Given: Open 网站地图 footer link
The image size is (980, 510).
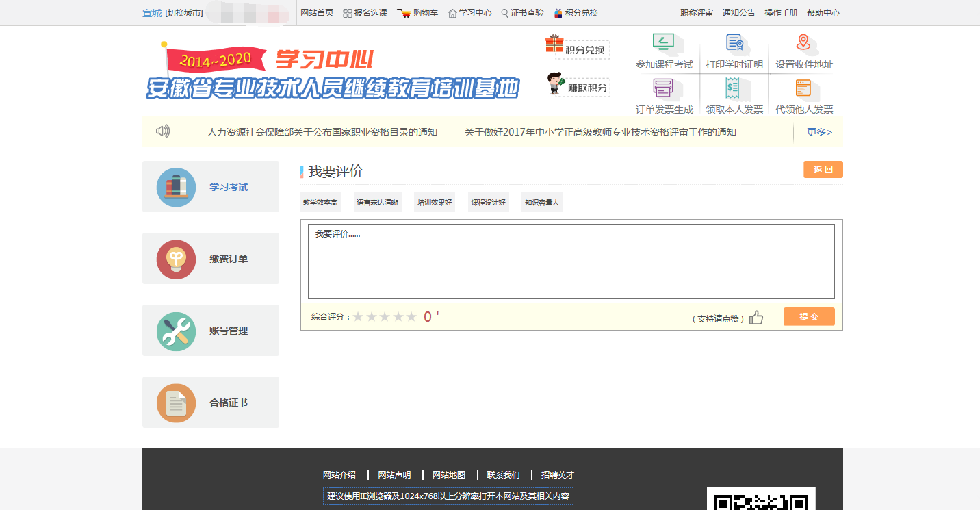Looking at the screenshot, I should click(x=449, y=474).
